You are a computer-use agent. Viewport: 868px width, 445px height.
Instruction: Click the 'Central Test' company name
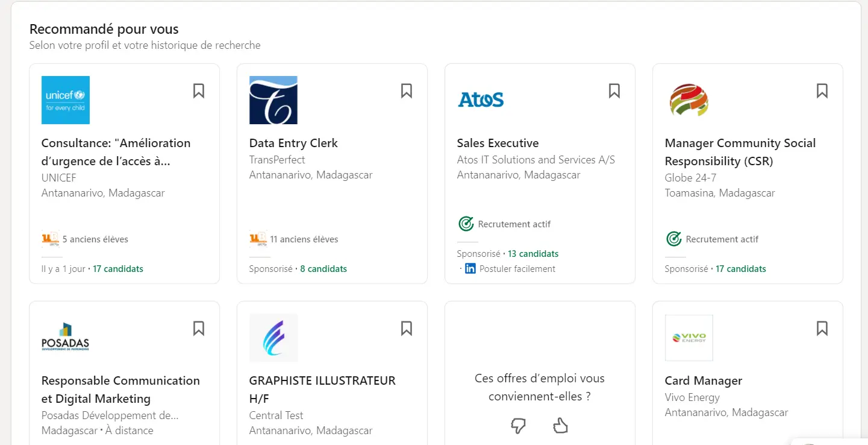click(x=276, y=415)
